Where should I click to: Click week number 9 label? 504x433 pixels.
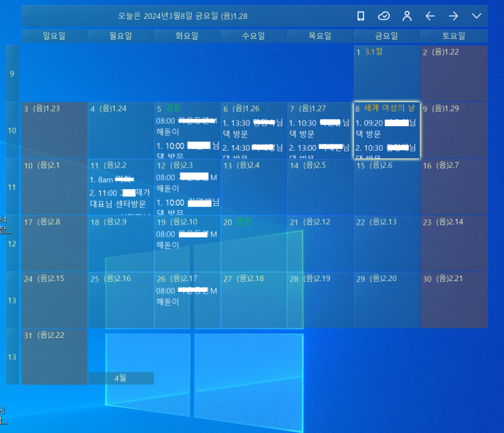12,74
